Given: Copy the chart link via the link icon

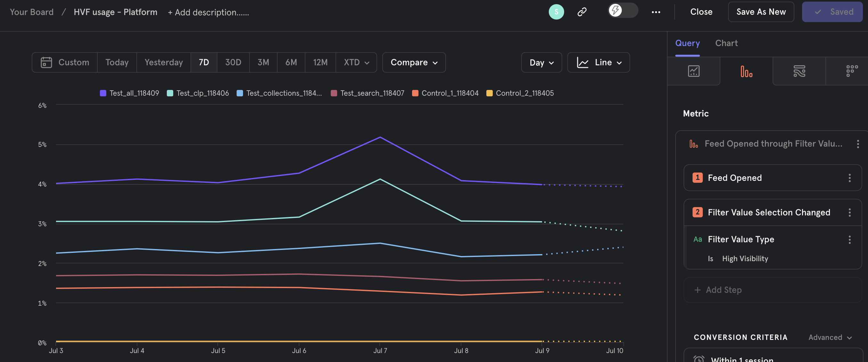Looking at the screenshot, I should pos(583,12).
